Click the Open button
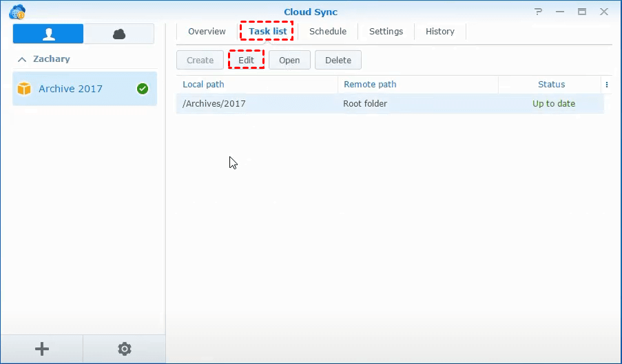 289,60
